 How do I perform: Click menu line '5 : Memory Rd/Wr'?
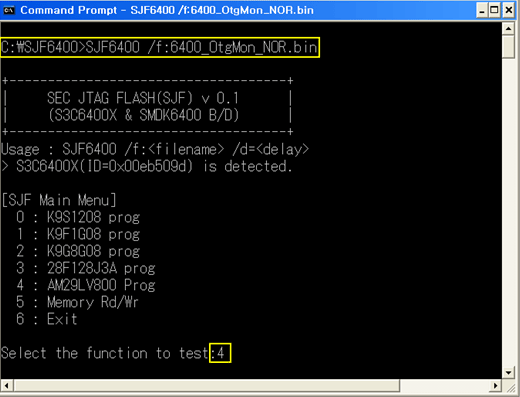click(x=77, y=302)
